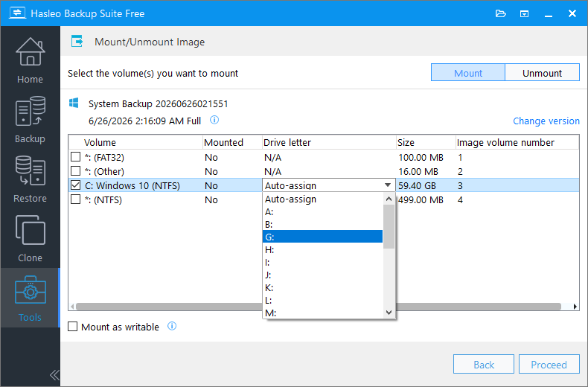Go to the Backup section
The height and width of the screenshot is (387, 588).
point(30,119)
